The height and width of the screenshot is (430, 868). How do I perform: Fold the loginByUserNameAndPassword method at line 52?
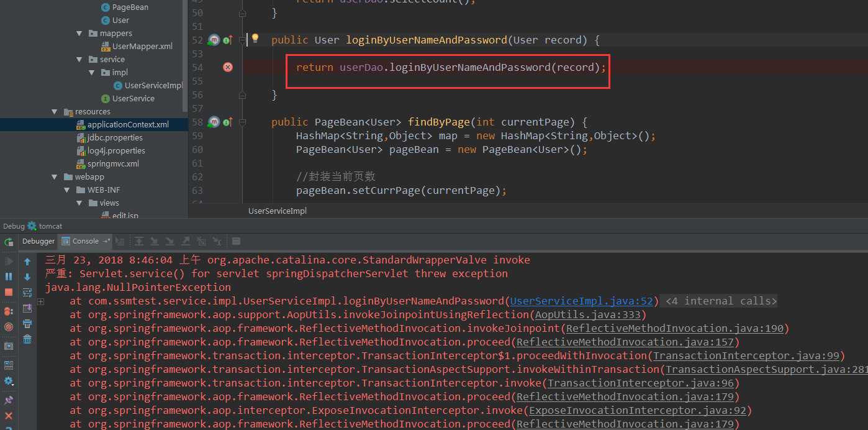(x=243, y=40)
